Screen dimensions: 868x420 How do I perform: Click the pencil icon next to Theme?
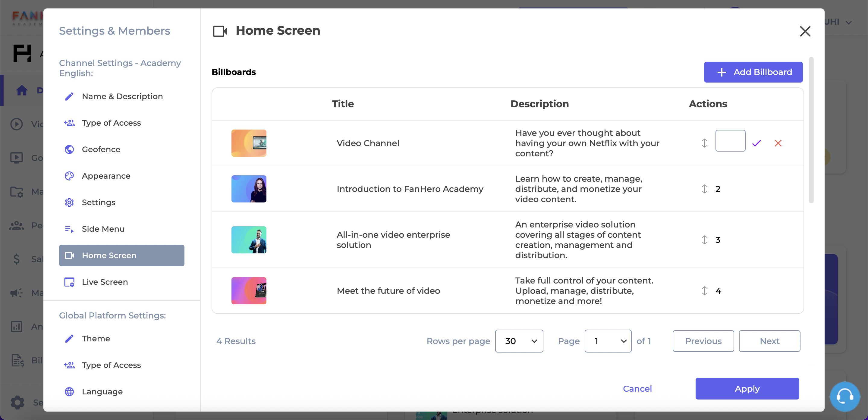point(69,338)
